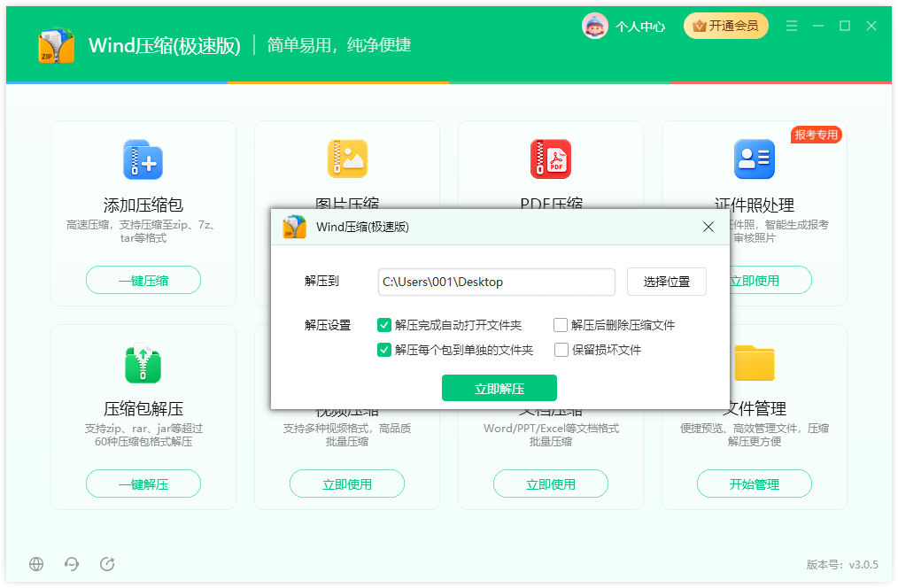Click the version number v3.0.5 text
Image resolution: width=898 pixels, height=588 pixels.
click(x=863, y=564)
